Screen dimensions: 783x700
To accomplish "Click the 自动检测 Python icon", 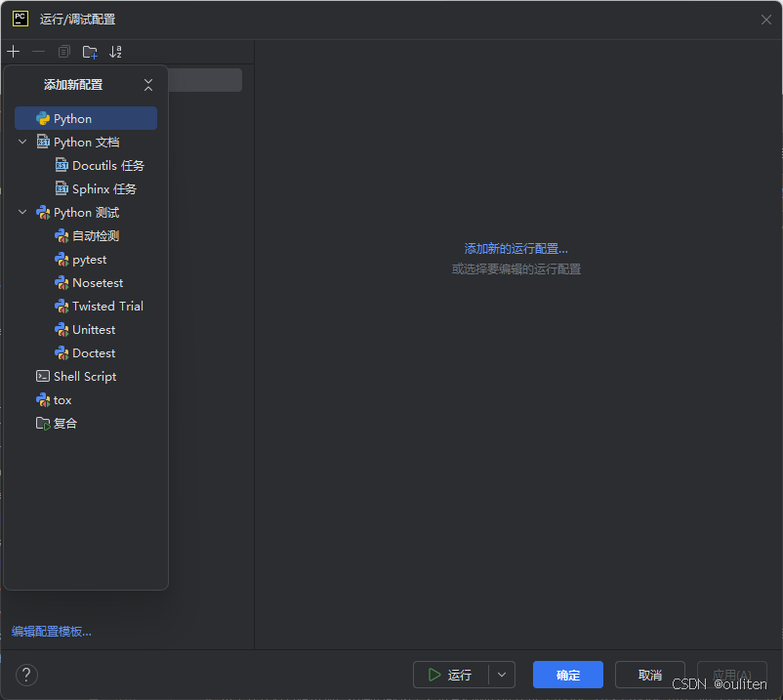I will coord(62,235).
